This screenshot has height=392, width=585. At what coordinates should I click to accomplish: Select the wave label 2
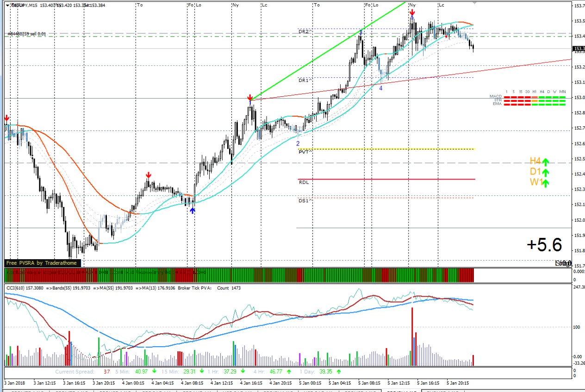[x=298, y=143]
